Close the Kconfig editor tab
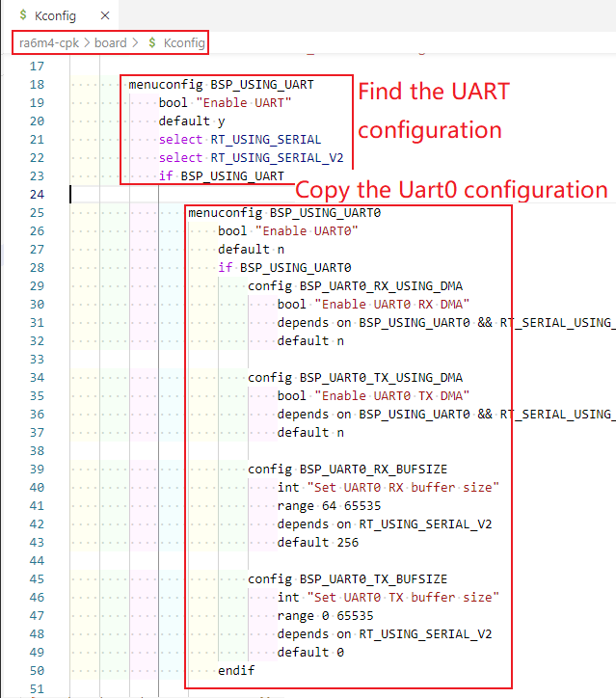616x698 pixels. tap(105, 15)
